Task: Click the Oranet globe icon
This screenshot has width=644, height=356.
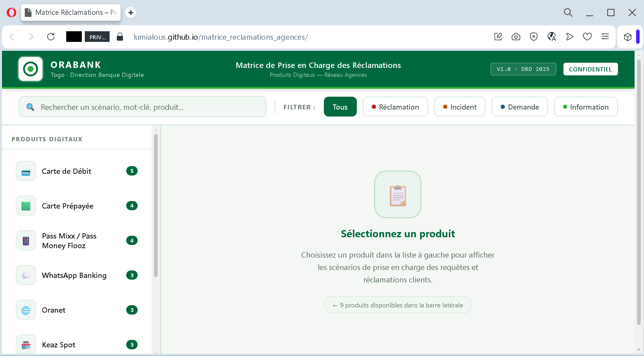Action: tap(26, 310)
